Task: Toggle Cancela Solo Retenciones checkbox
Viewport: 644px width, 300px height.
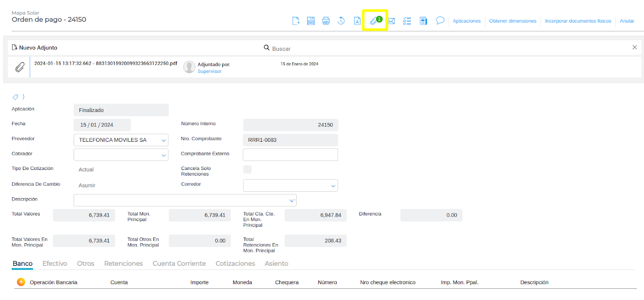Action: (x=247, y=170)
